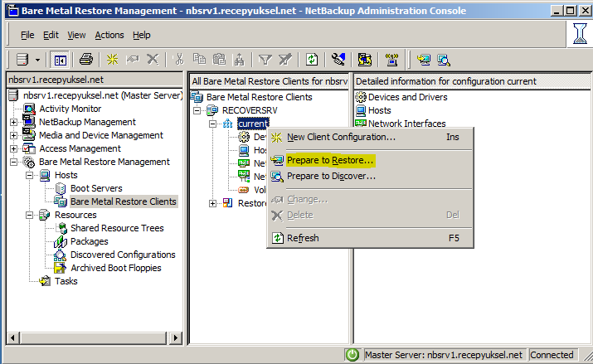Image resolution: width=593 pixels, height=364 pixels.
Task: Click the Discovered Configurations icon
Action: (60, 255)
